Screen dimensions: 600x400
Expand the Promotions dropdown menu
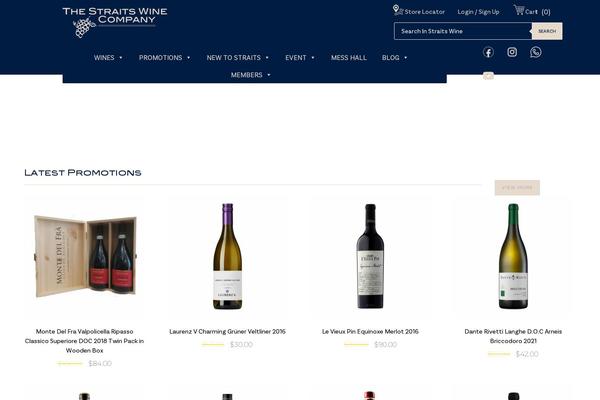tap(165, 58)
